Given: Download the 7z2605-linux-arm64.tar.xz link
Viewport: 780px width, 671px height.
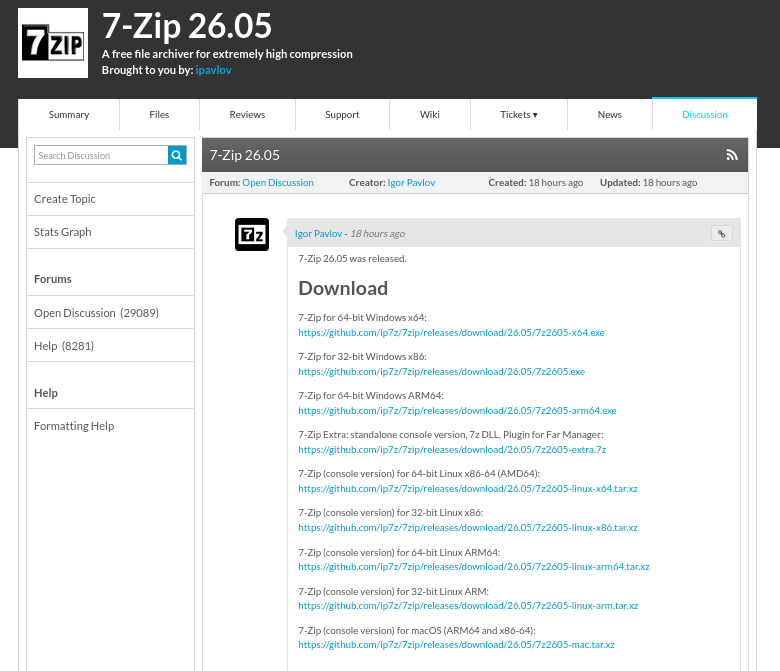Looking at the screenshot, I should 474,567.
